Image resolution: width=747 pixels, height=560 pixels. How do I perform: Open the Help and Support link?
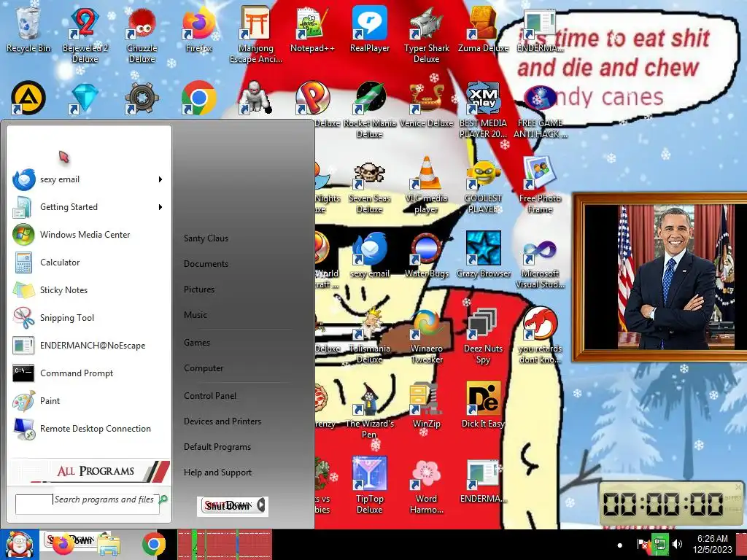tap(217, 472)
